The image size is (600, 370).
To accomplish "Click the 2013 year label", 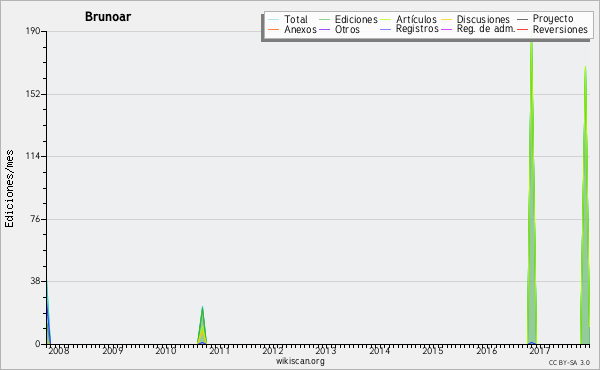I will (x=326, y=350).
